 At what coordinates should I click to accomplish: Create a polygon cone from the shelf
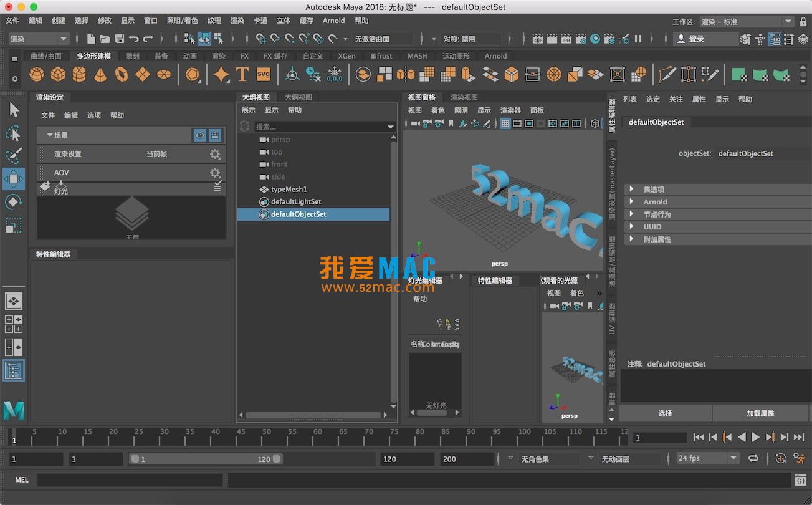tap(100, 75)
